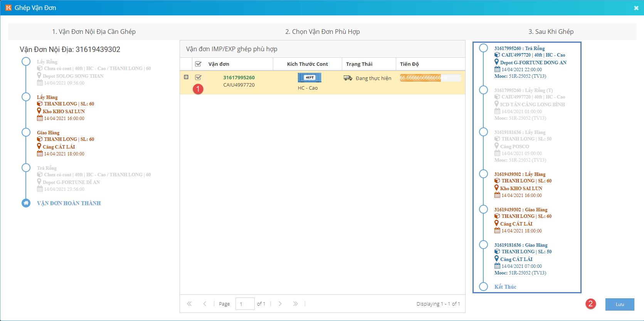Uncheck the checkbox for waybill 31617995260
This screenshot has height=321, width=644.
pos(198,77)
